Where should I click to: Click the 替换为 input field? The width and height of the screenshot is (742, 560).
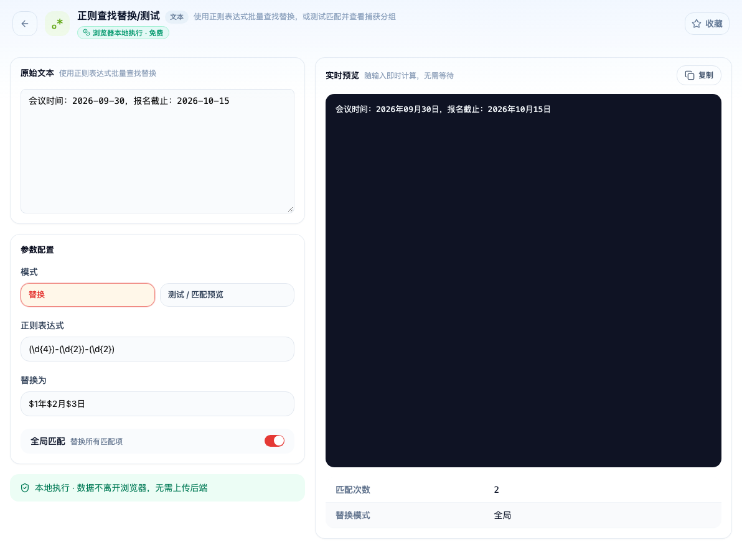click(157, 404)
